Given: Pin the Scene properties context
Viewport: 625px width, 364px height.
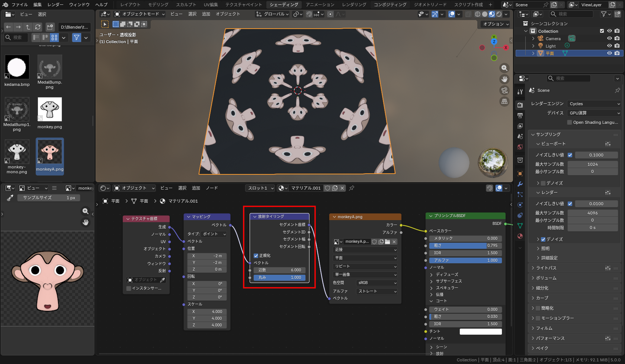Looking at the screenshot, I should click(618, 90).
